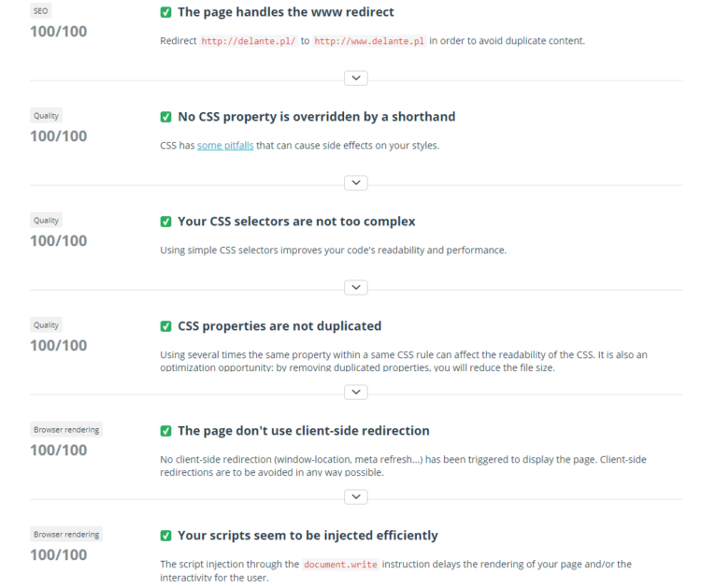The image size is (701, 588).
Task: Click green check icon beside CSS selectors heading
Action: click(165, 222)
